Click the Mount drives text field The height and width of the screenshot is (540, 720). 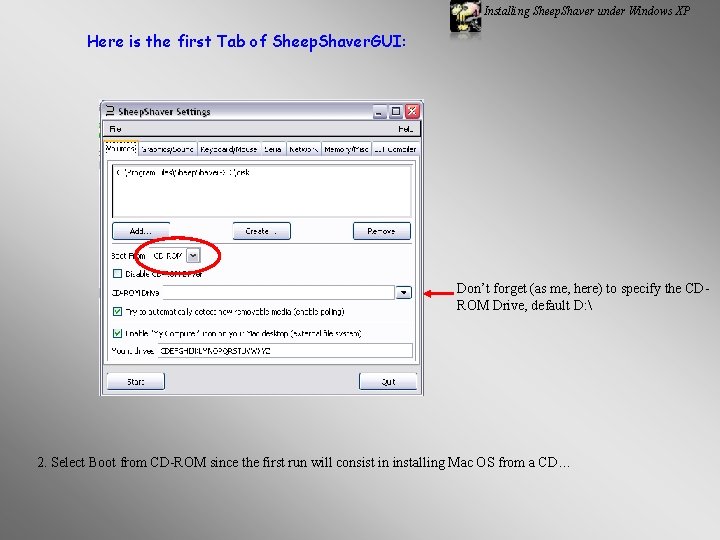285,351
